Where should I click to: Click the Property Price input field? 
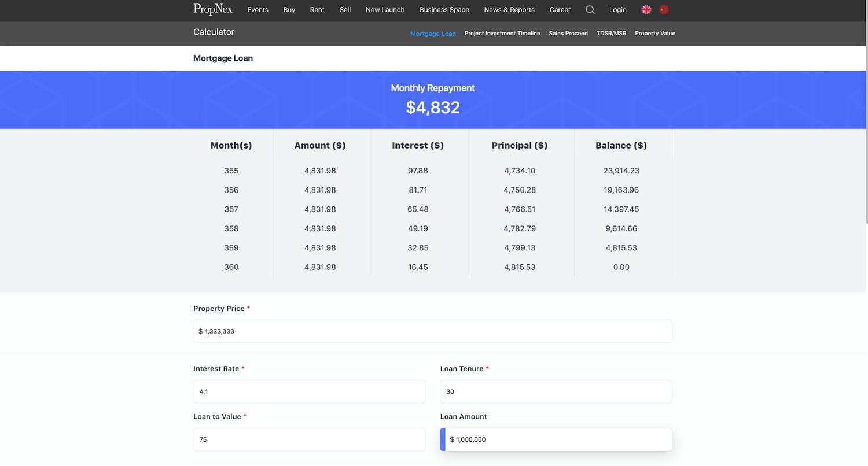tap(433, 331)
